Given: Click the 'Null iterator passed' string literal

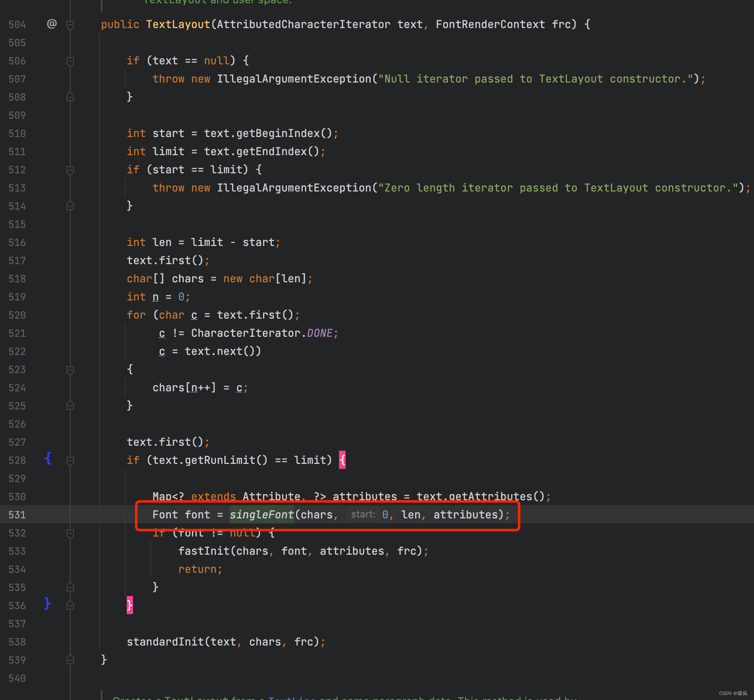Looking at the screenshot, I should click(x=536, y=79).
